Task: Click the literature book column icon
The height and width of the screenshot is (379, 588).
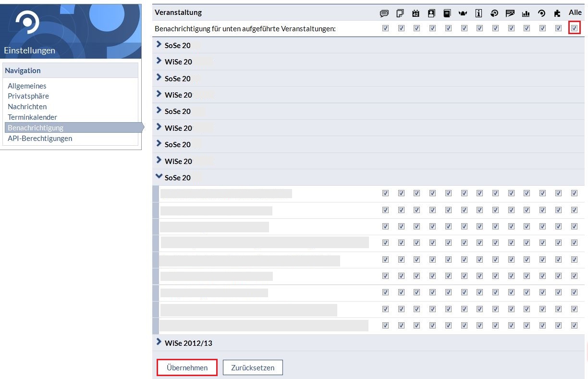Action: click(x=448, y=13)
